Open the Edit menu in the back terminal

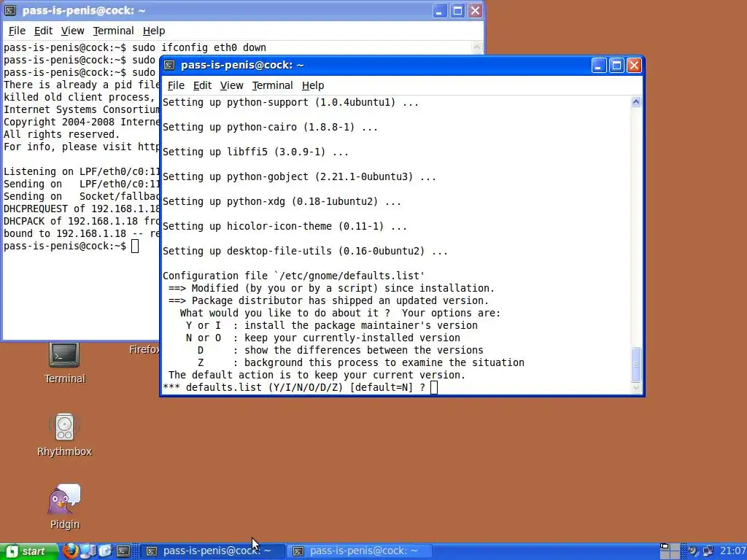[x=43, y=31]
